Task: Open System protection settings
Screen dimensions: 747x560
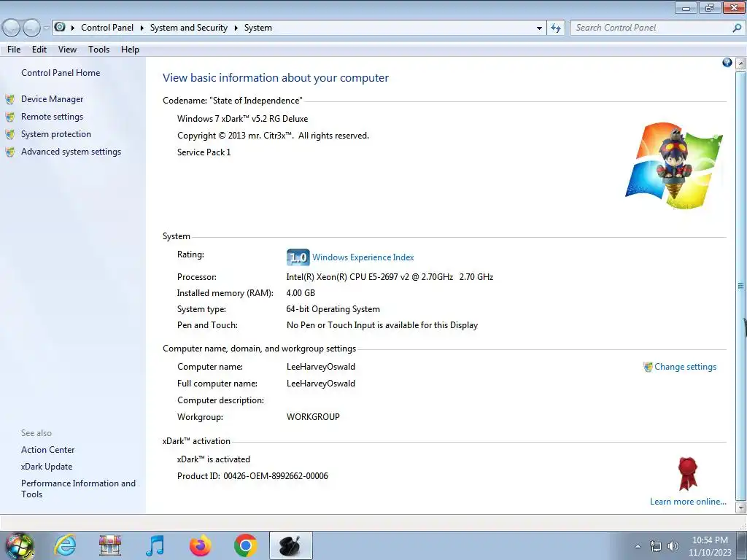Action: coord(55,134)
